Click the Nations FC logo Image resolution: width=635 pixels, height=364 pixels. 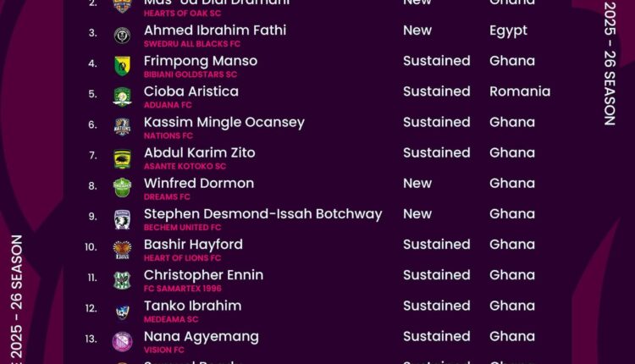click(122, 127)
